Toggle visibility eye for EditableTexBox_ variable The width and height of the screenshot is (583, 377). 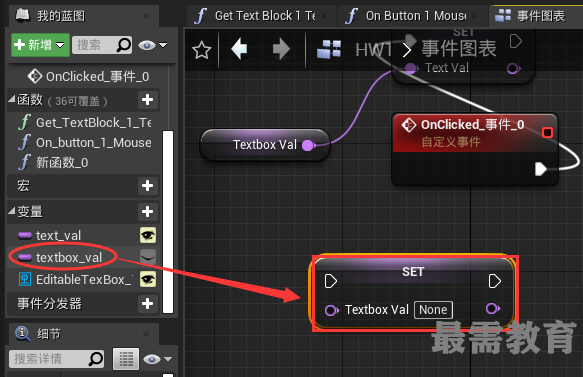[x=148, y=279]
